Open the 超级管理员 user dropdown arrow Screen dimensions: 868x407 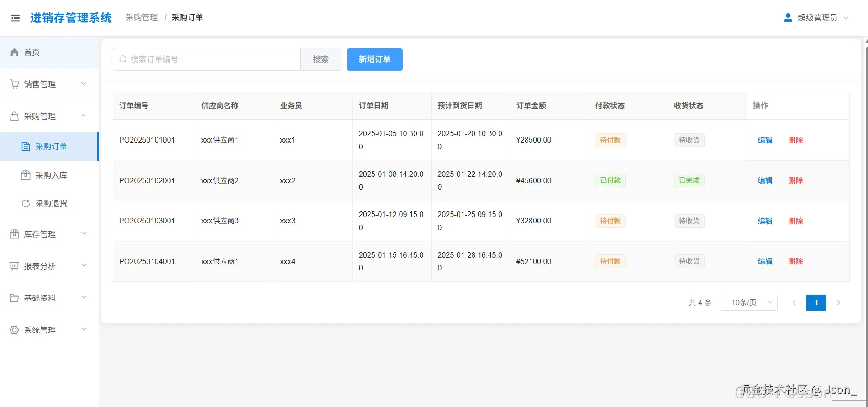(x=846, y=18)
